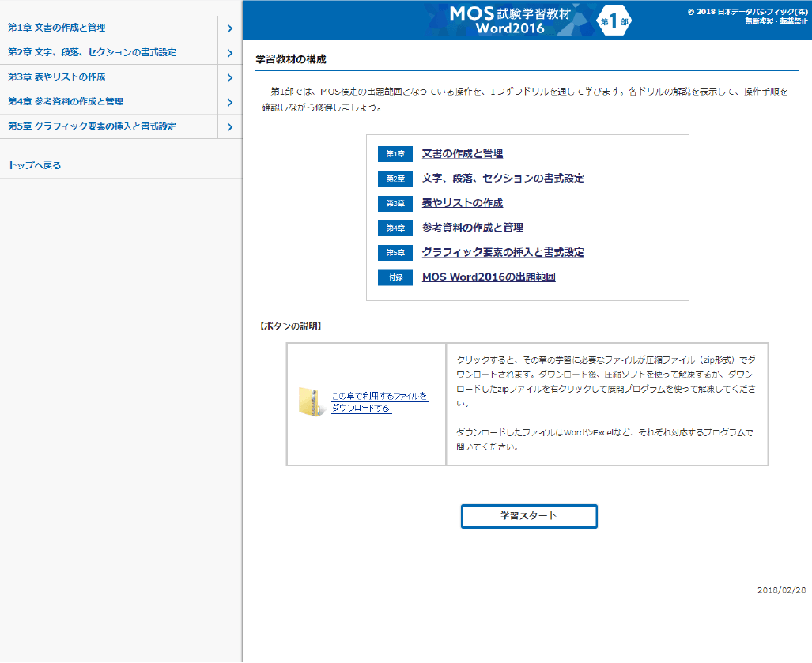The width and height of the screenshot is (812, 663).
Task: Select the 学習教材の構成 heading text
Action: [x=291, y=59]
